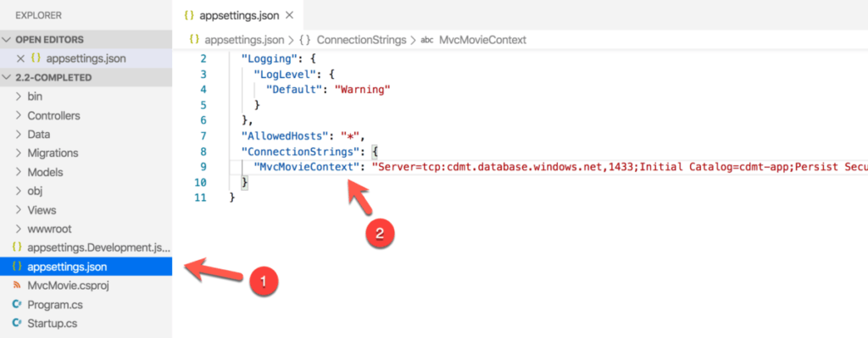This screenshot has width=868, height=338.
Task: Click braces icon in breadcrumb before ConnectionStrings
Action: [x=304, y=40]
